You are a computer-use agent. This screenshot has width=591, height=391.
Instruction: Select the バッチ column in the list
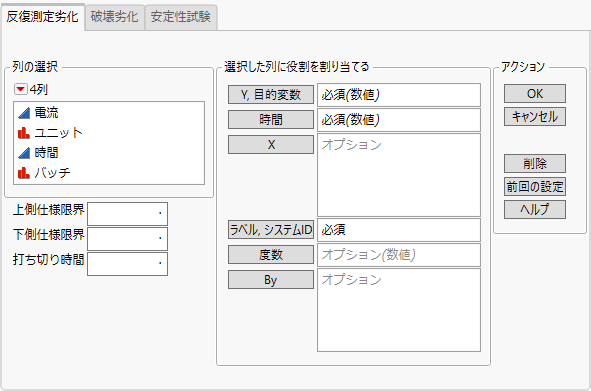(109, 173)
